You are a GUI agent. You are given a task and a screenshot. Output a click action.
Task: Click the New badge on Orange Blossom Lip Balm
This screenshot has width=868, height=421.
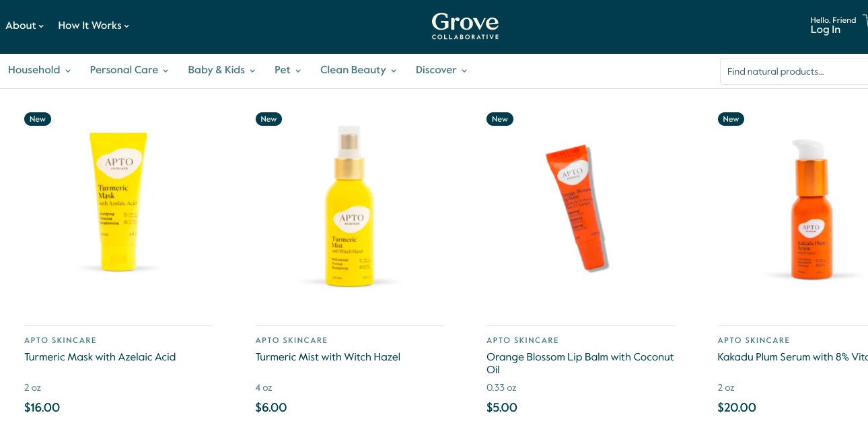coord(500,119)
